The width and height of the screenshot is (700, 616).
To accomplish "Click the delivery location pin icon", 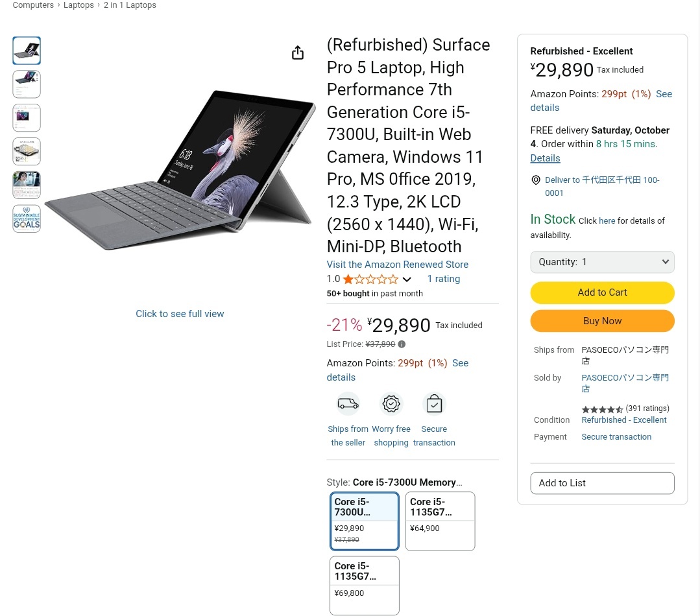I will [536, 180].
